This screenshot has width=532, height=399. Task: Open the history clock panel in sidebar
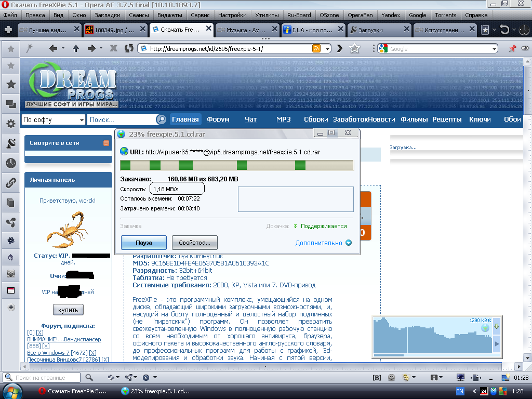pyautogui.click(x=10, y=163)
